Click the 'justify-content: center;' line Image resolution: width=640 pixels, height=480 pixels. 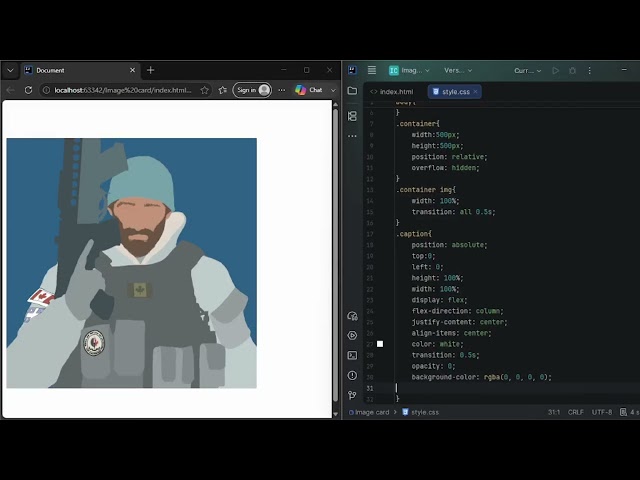coord(459,322)
